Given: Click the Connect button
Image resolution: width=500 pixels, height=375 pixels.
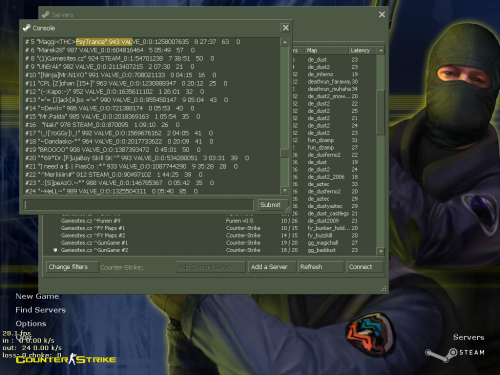Looking at the screenshot, I should click(x=364, y=267).
